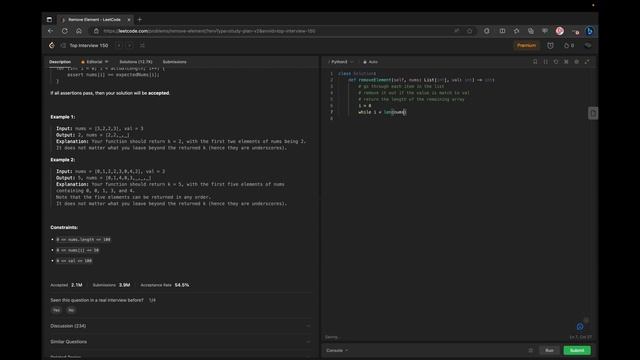The image size is (640, 360).
Task: Open browser split screen icon
Action: (x=502, y=31)
